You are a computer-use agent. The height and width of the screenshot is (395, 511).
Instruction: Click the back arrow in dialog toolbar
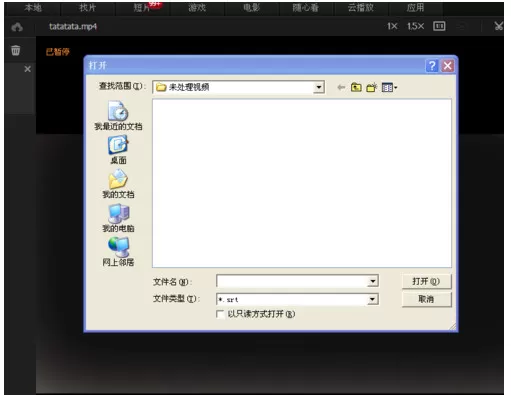point(341,87)
